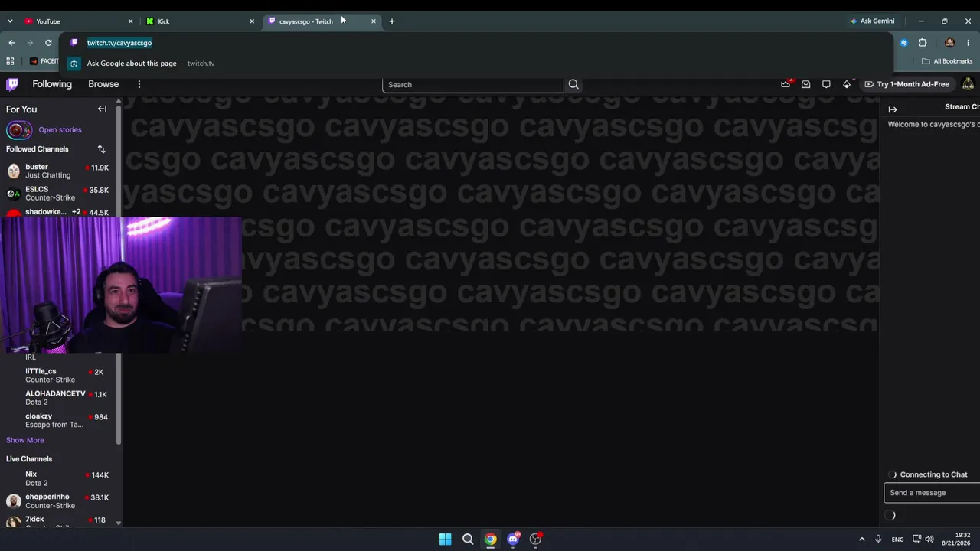Click the search magnifier button on Twitch

click(573, 84)
